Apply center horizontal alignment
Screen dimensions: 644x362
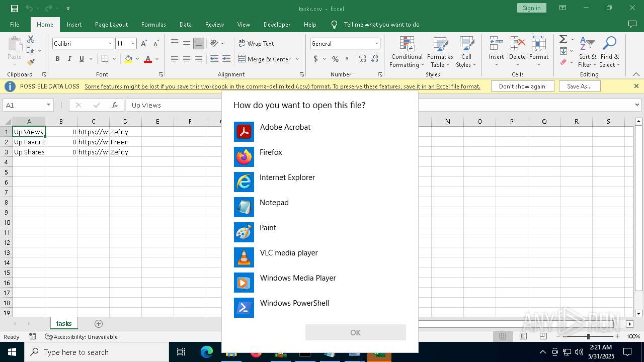[187, 59]
